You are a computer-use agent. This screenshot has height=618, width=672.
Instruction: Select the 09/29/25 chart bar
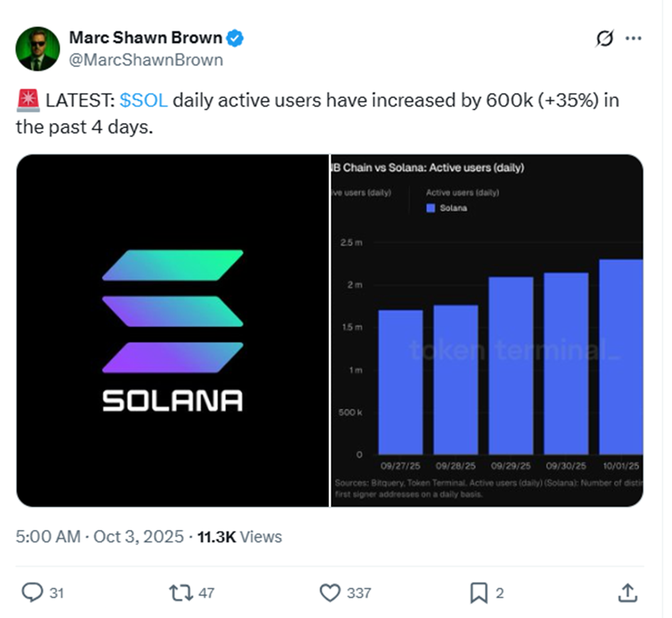pos(511,366)
